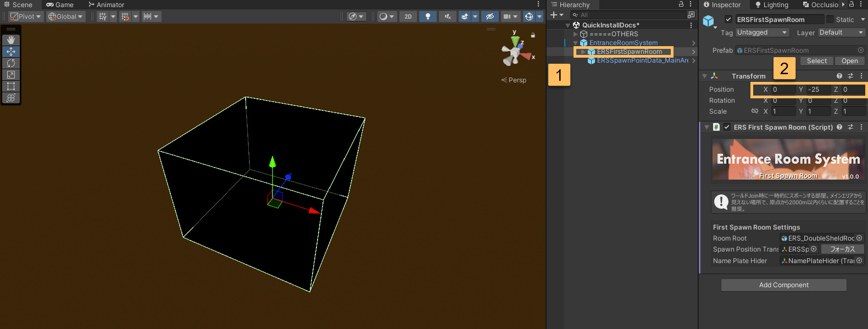Viewport: 868px width, 329px height.
Task: Expand the =====OTHERS hierarchy item
Action: 576,34
